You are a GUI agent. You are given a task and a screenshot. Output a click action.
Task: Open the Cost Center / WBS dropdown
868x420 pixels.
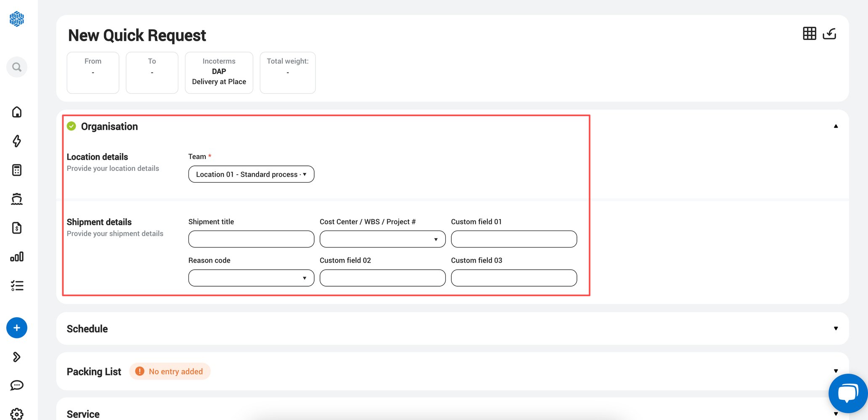[x=382, y=239]
